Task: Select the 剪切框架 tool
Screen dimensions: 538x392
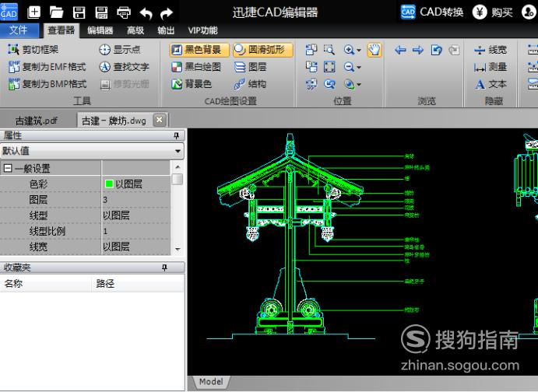Action: coord(33,50)
